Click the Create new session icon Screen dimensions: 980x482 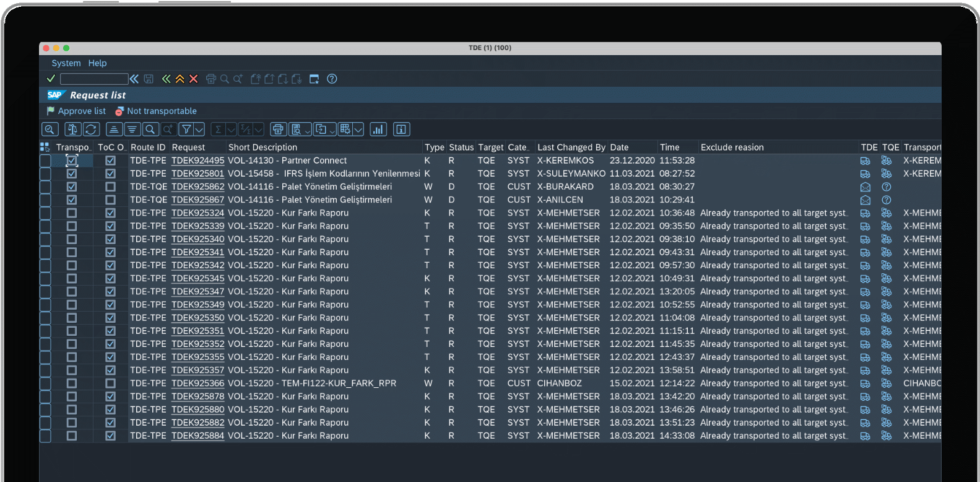314,79
